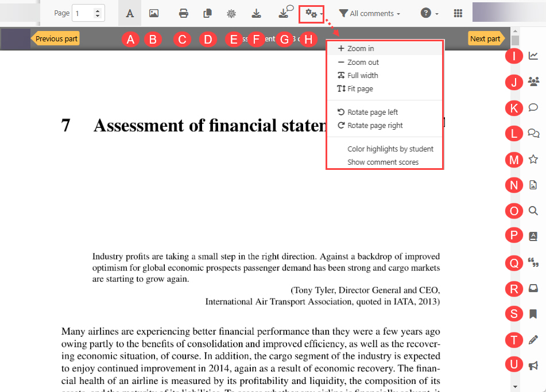Increase page number with stepper up arrow

(98, 11)
